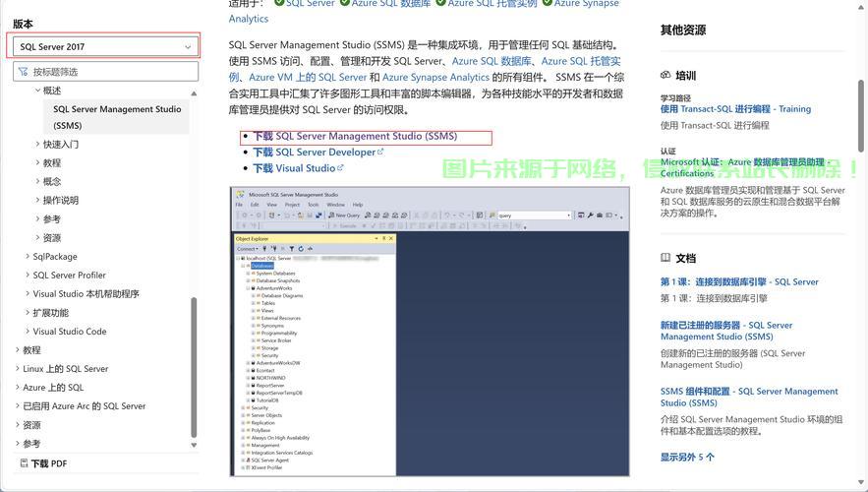The image size is (868, 492).
Task: Collapse the 概述 tree section
Action: click(x=38, y=91)
